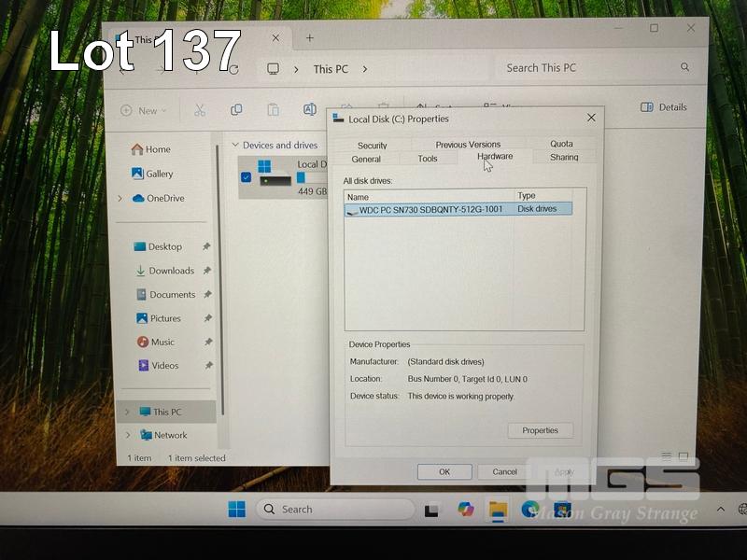The image size is (747, 560).
Task: Unpin Desktop using its pin icon
Action: [x=206, y=246]
